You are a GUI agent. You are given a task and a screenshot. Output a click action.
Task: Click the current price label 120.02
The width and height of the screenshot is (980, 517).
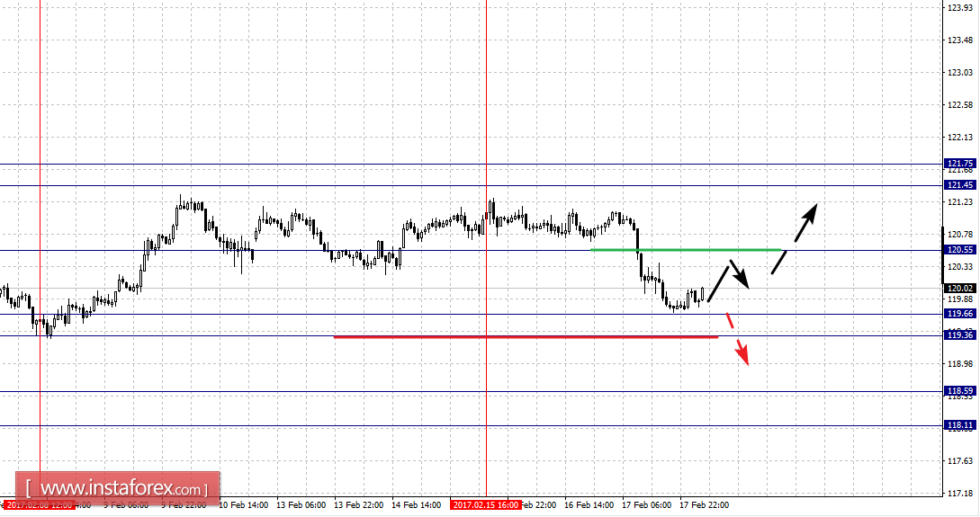click(x=959, y=289)
